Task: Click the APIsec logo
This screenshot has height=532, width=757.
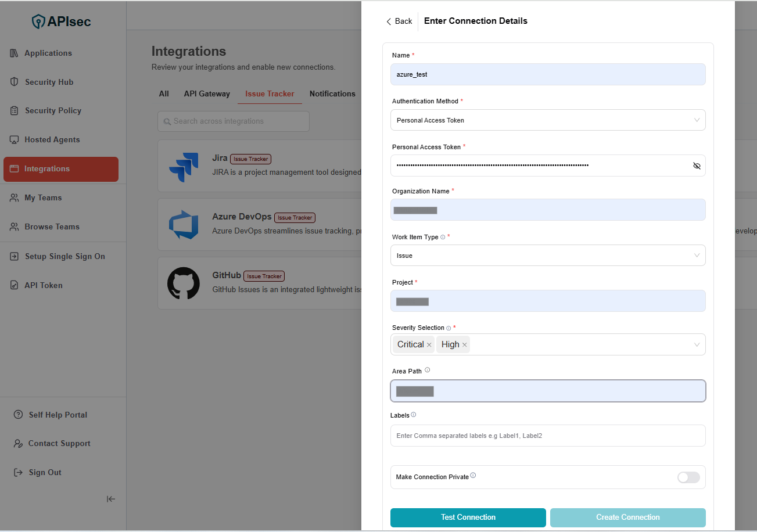Action: pyautogui.click(x=62, y=21)
